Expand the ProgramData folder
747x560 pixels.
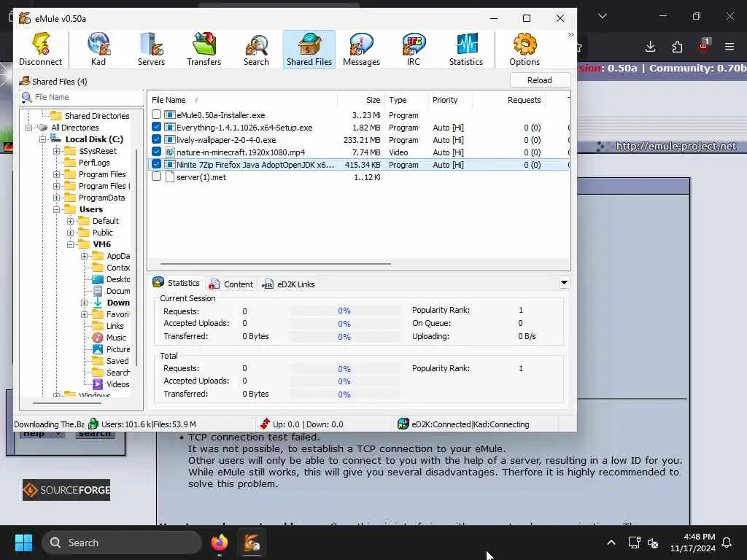pyautogui.click(x=56, y=198)
